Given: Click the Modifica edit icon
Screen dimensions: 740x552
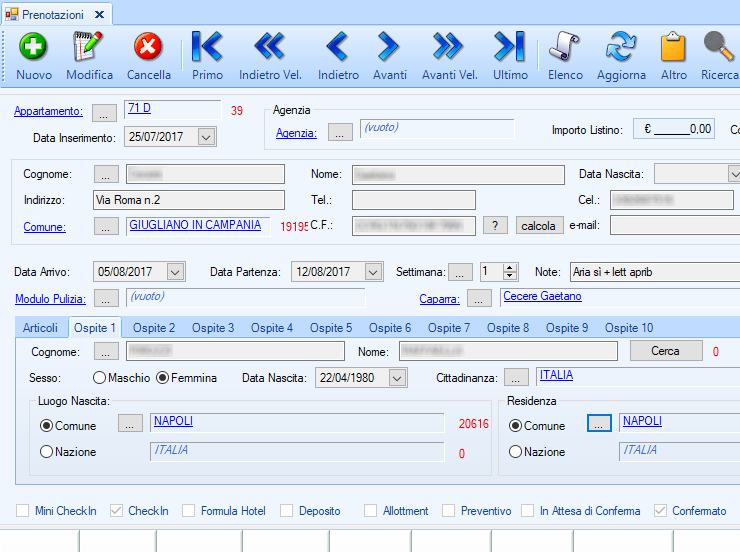Looking at the screenshot, I should (89, 47).
